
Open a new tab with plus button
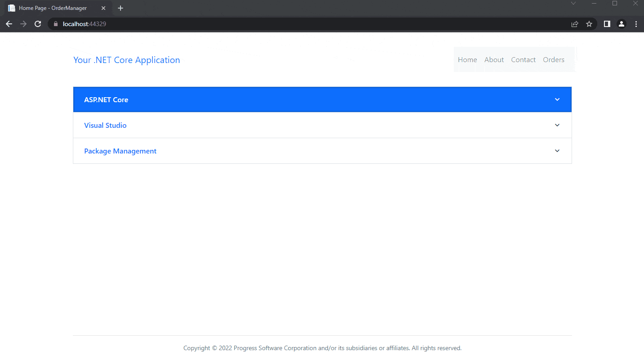point(121,8)
